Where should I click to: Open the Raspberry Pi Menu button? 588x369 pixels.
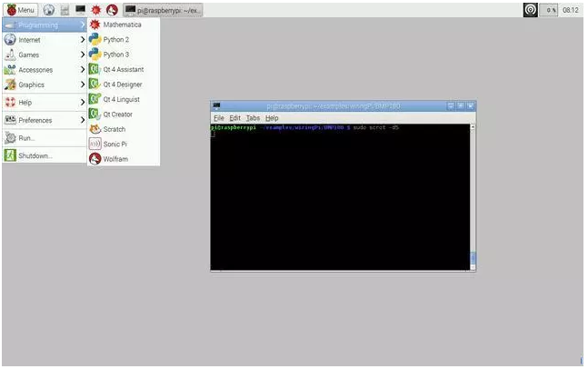tap(20, 9)
